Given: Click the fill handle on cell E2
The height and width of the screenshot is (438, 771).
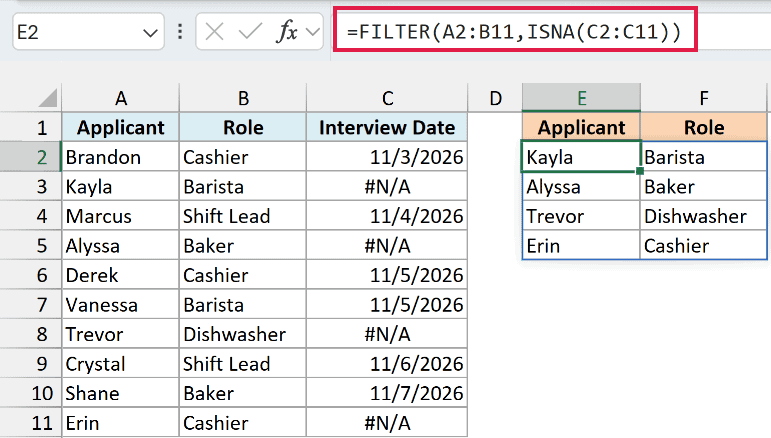Looking at the screenshot, I should pyautogui.click(x=640, y=171).
